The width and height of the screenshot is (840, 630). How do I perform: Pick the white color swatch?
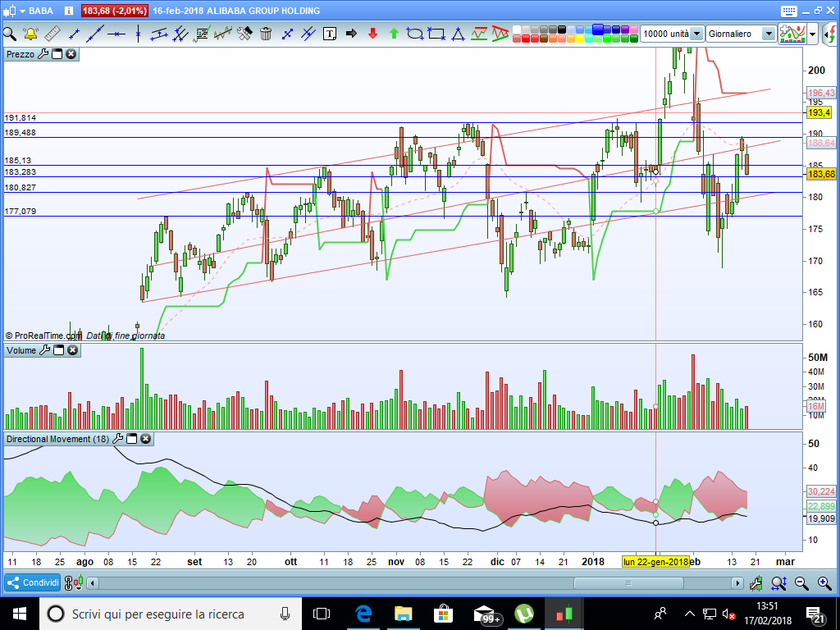pos(517,30)
